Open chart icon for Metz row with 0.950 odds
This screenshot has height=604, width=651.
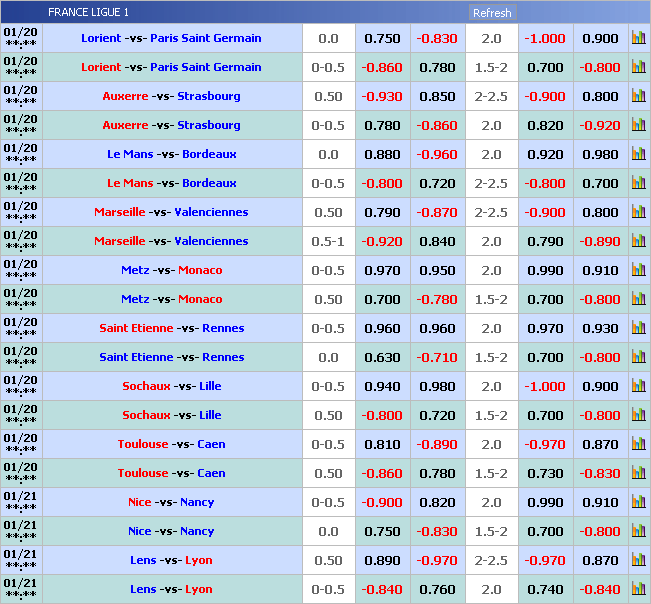[638, 271]
